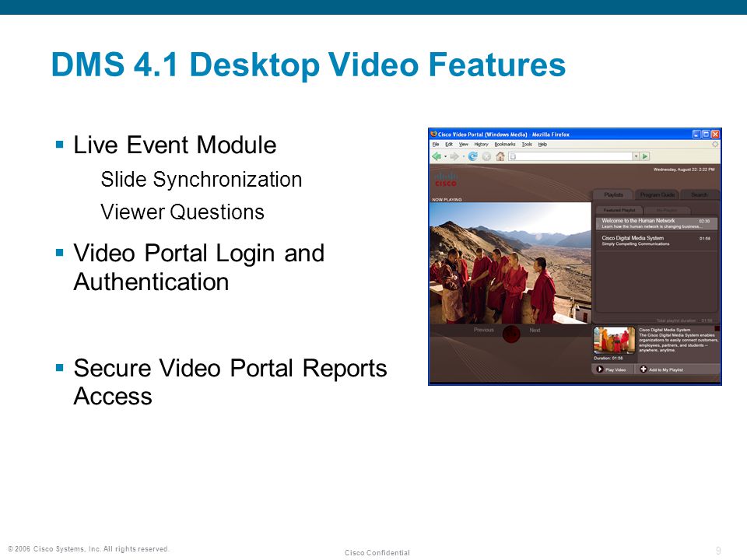Select 'Welcome to the Human Network' playlist entry
This screenshot has height=560, width=747.
tap(657, 223)
